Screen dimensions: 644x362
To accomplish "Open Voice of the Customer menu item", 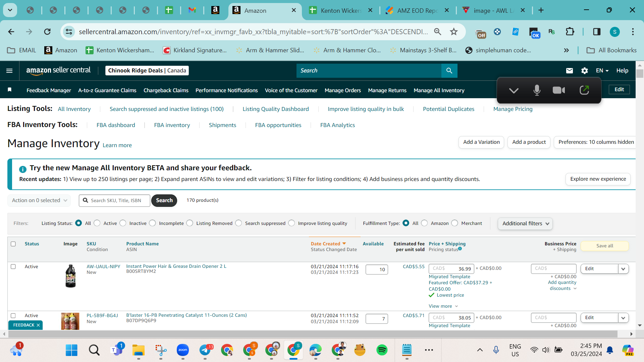I will (291, 90).
